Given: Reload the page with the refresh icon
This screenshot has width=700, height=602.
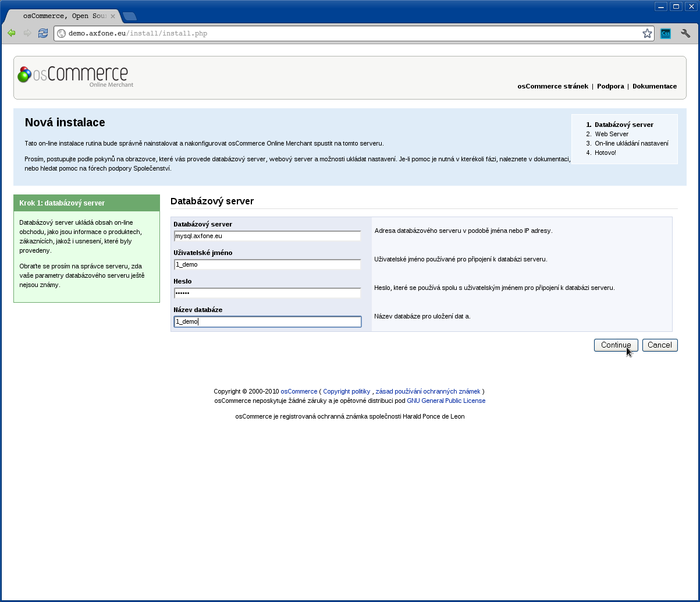Looking at the screenshot, I should 43,33.
